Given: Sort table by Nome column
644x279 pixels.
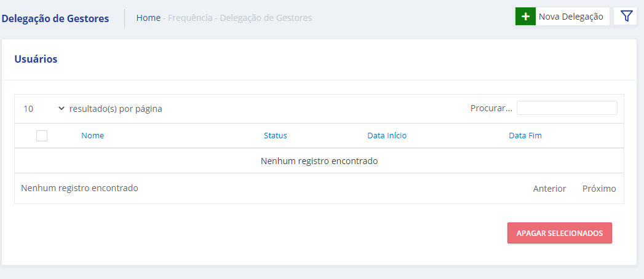Looking at the screenshot, I should pyautogui.click(x=92, y=136).
